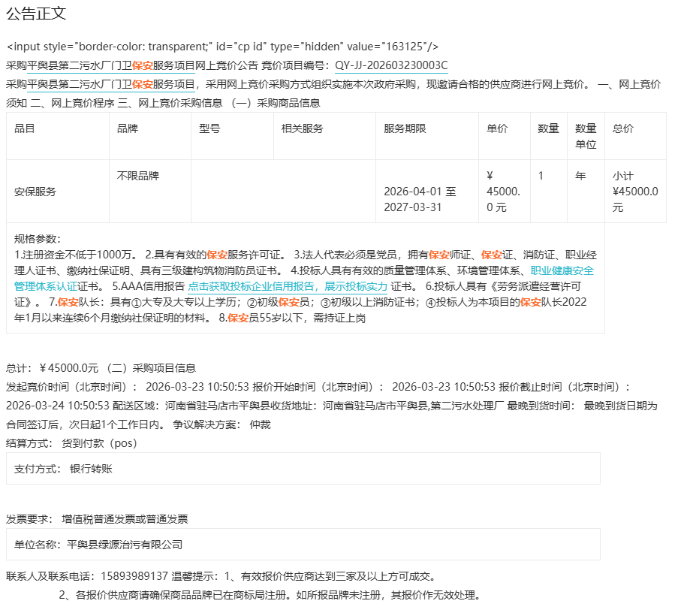Viewport: 681px width, 616px height.
Task: Select the 安保服务 item cell
Action: pyautogui.click(x=35, y=192)
